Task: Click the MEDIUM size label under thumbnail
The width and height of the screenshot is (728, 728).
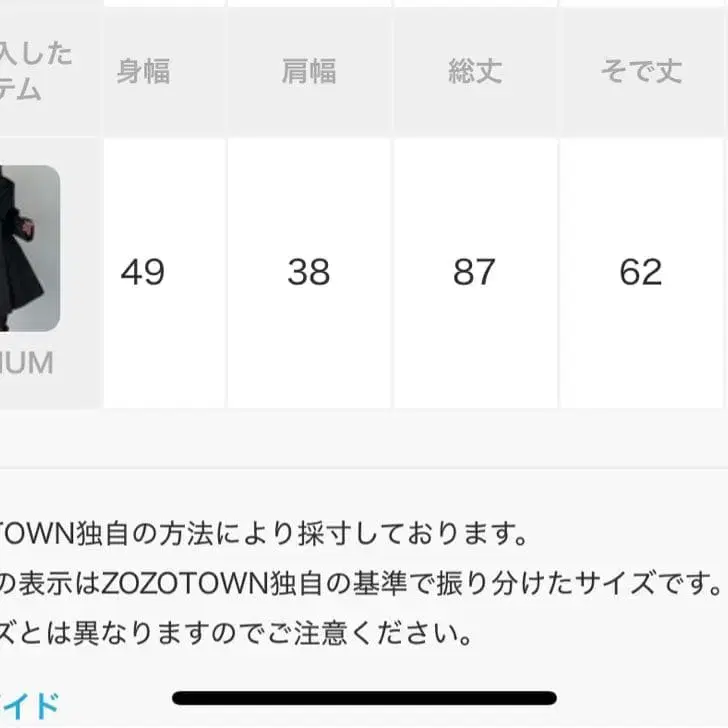Action: (x=26, y=363)
